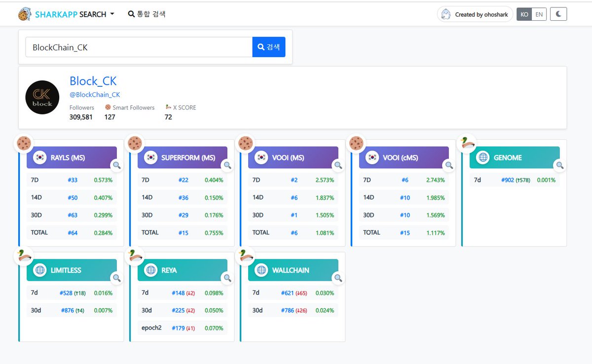592x364 pixels.
Task: Click 0.024% in WALLCHAIN 30d row
Action: (x=325, y=310)
